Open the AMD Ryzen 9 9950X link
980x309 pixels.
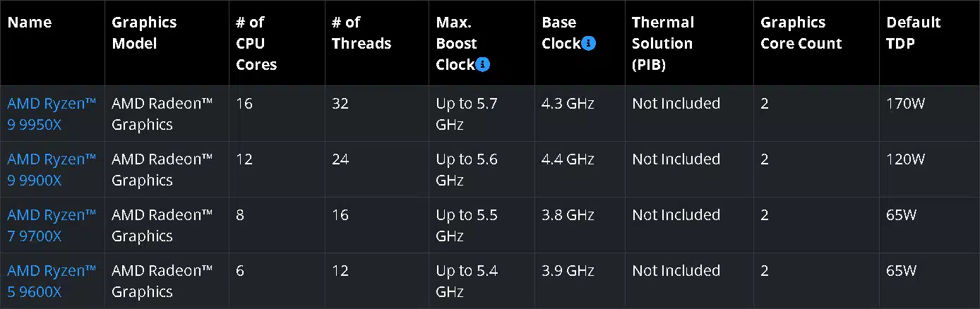[52, 114]
